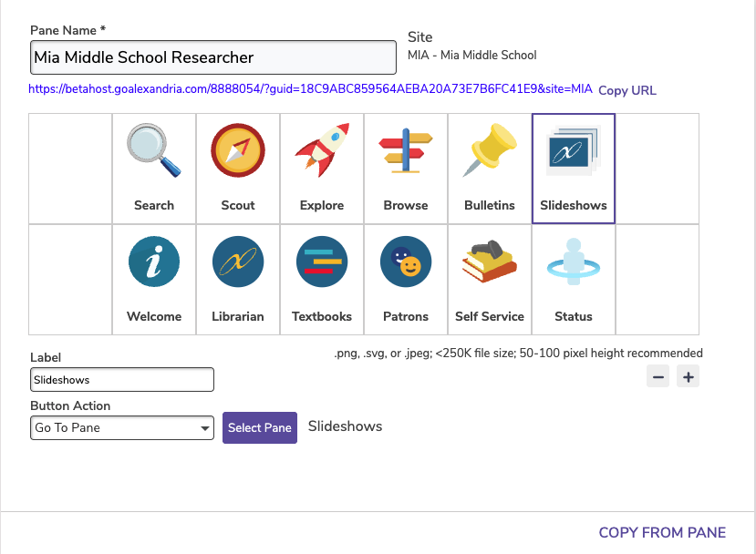Select the Search magnifying glass icon
Image resolution: width=756 pixels, height=554 pixels.
tap(153, 151)
